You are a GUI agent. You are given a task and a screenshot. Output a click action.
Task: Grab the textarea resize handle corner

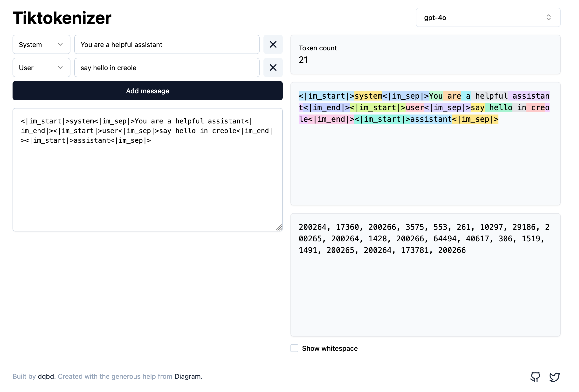point(279,228)
